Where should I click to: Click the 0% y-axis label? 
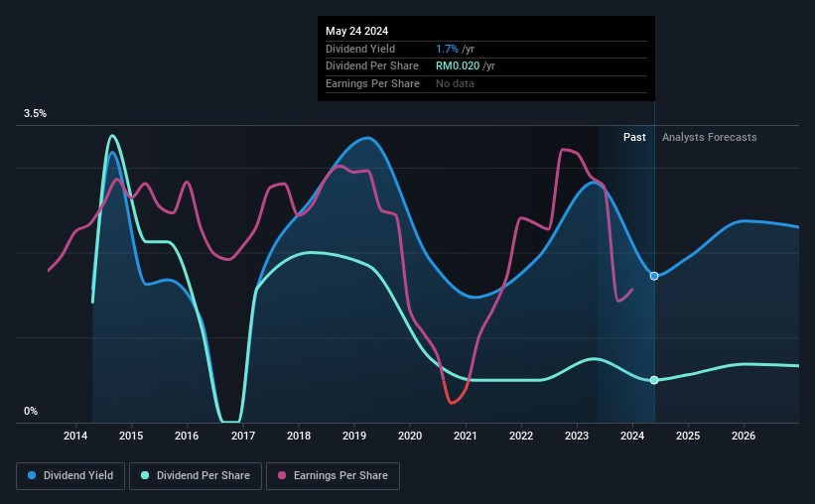pos(31,411)
